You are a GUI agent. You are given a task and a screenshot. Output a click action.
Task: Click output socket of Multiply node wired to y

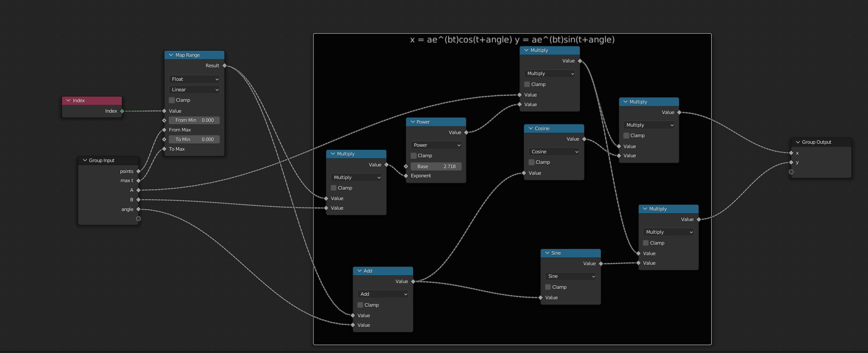point(699,219)
